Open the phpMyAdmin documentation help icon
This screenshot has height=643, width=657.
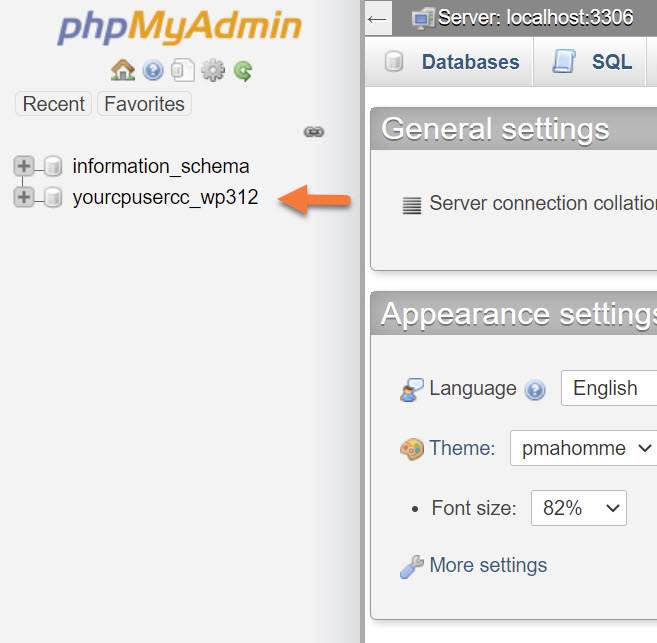click(152, 70)
